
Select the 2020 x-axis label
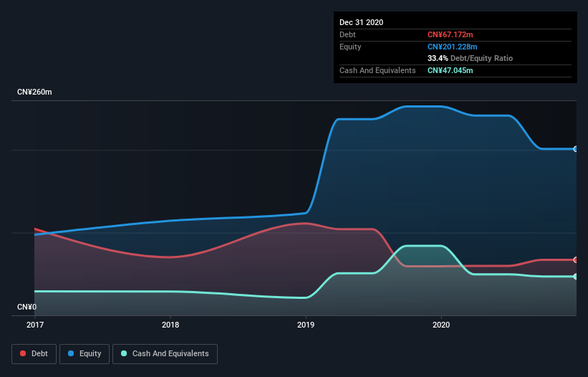pyautogui.click(x=441, y=325)
